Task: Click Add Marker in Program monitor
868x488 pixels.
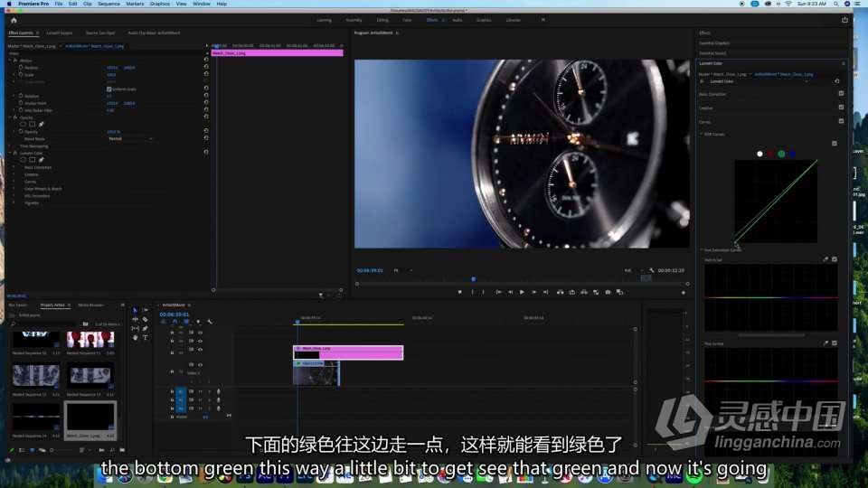Action: [x=460, y=292]
